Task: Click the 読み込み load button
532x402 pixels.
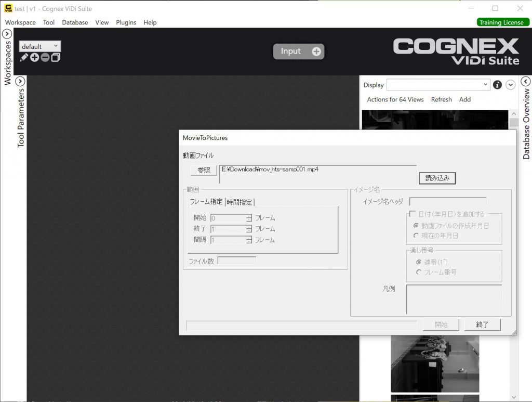Action: pos(437,178)
